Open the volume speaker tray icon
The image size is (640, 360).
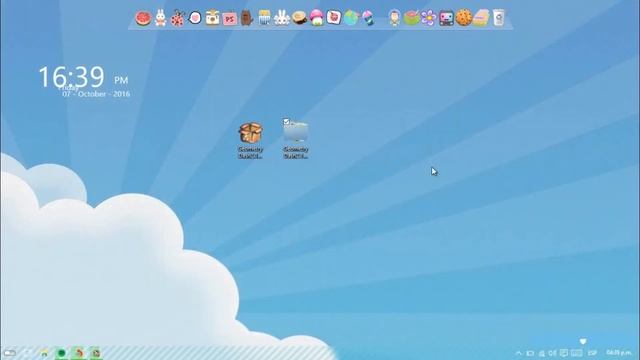[552, 353]
